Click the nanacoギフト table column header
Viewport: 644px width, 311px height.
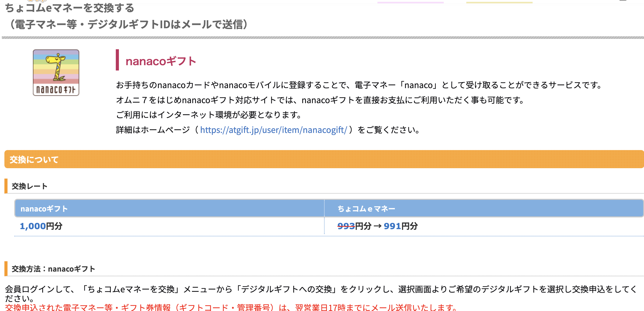pos(44,209)
